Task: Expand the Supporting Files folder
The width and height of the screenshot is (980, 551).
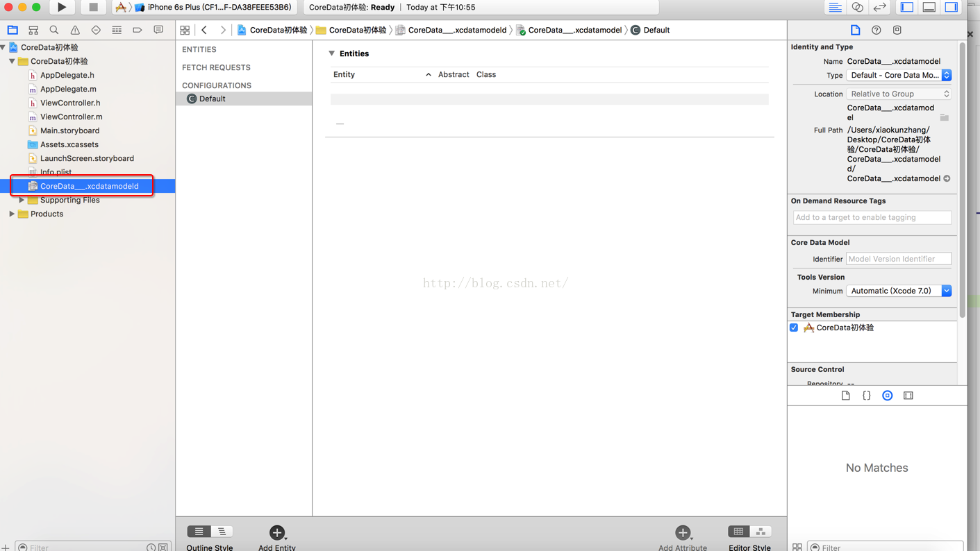Action: (x=22, y=200)
